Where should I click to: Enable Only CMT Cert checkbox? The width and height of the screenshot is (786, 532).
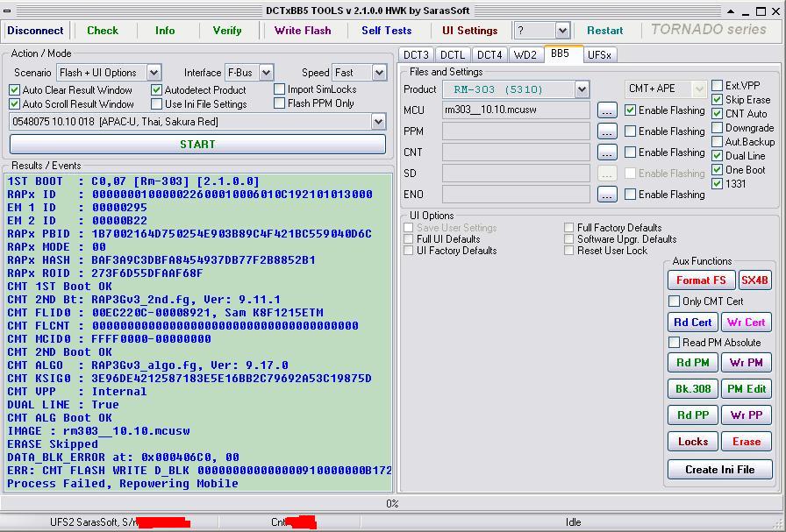pos(675,301)
